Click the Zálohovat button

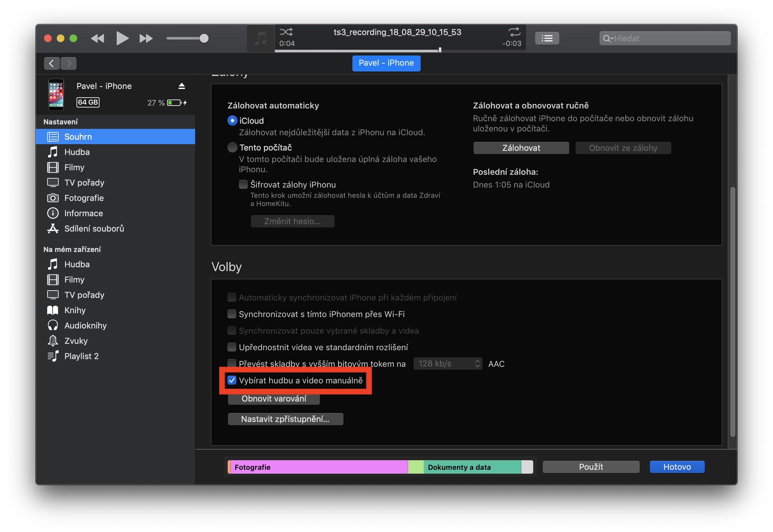coord(521,148)
